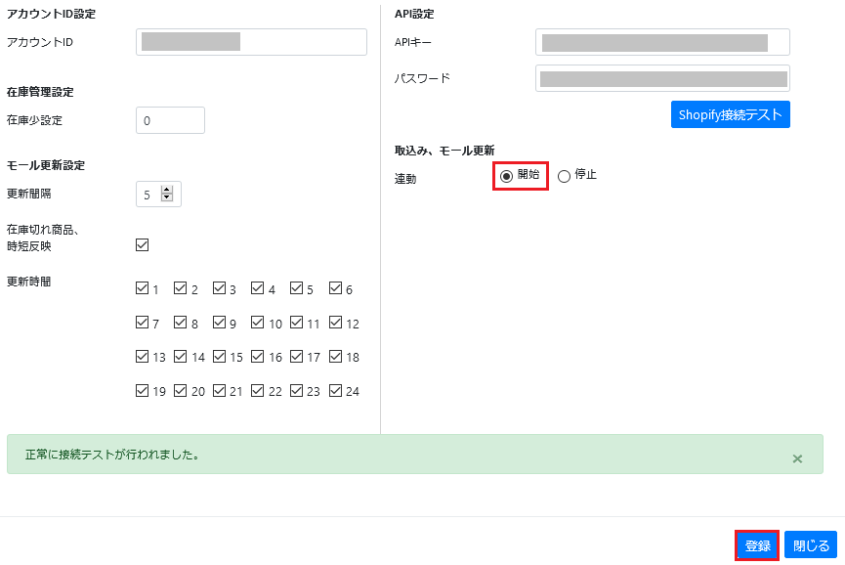Image resolution: width=845 pixels, height=565 pixels.
Task: Increase the 更新間隔 spinner value
Action: [167, 190]
